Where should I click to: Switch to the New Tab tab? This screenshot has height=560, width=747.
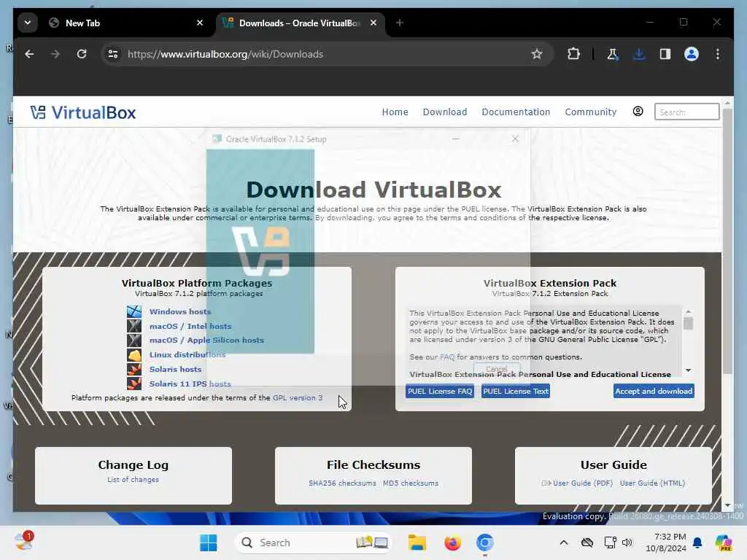[126, 23]
